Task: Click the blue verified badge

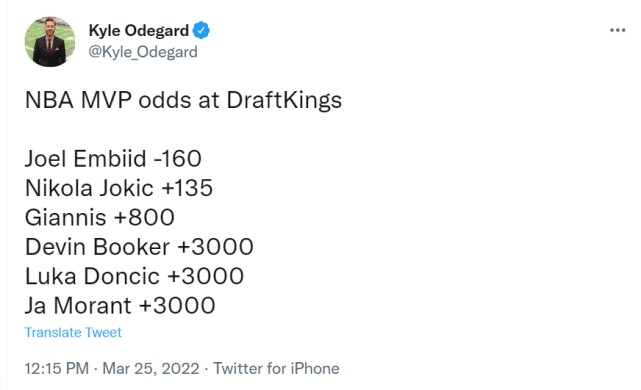Action: 201,31
